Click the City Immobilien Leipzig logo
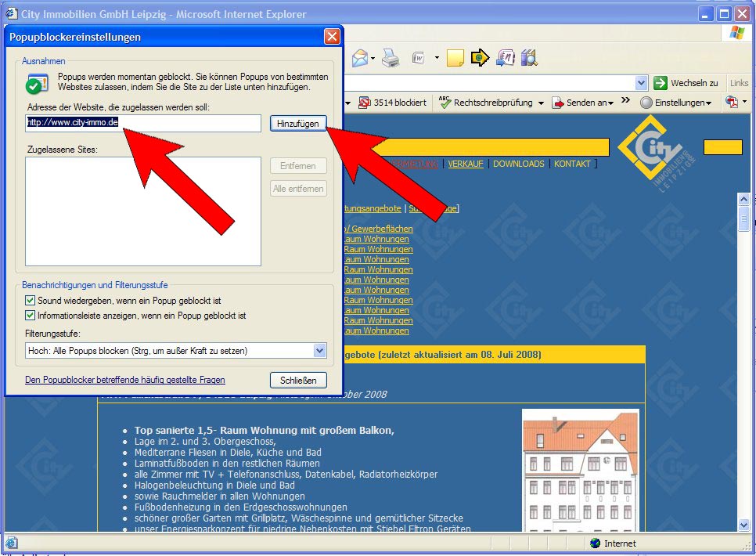756x556 pixels. (x=657, y=153)
